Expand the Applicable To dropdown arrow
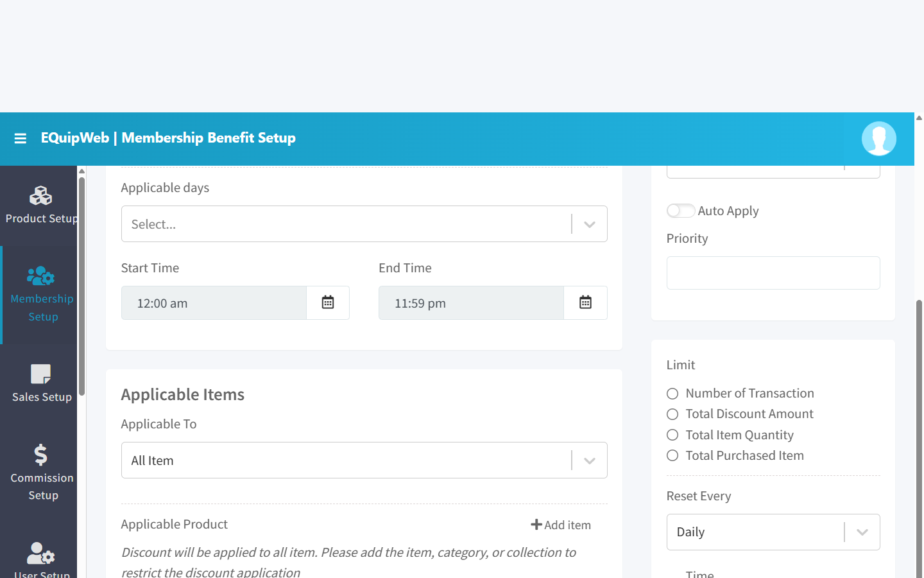Viewport: 924px width, 578px height. click(x=590, y=460)
